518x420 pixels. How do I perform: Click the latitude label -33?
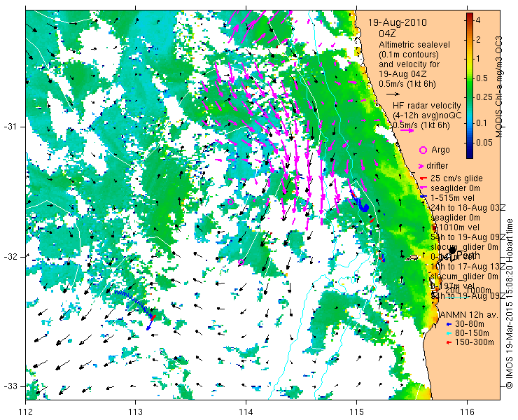(10, 386)
